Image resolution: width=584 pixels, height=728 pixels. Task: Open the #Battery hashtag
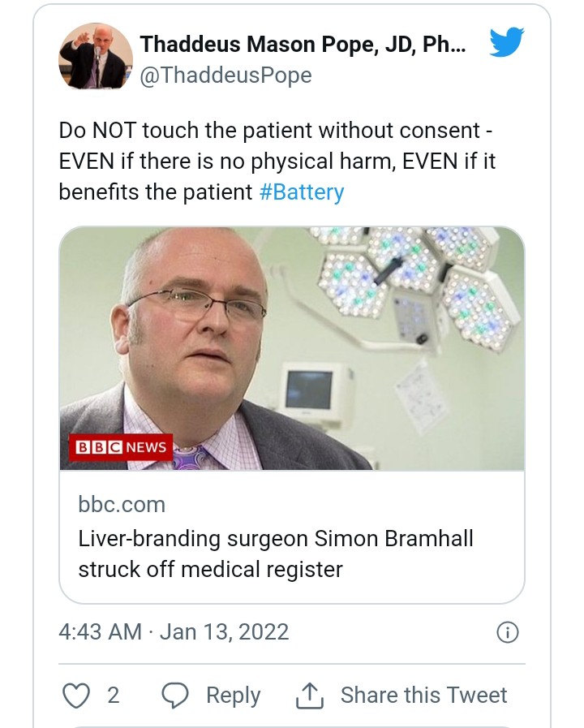[x=302, y=192]
